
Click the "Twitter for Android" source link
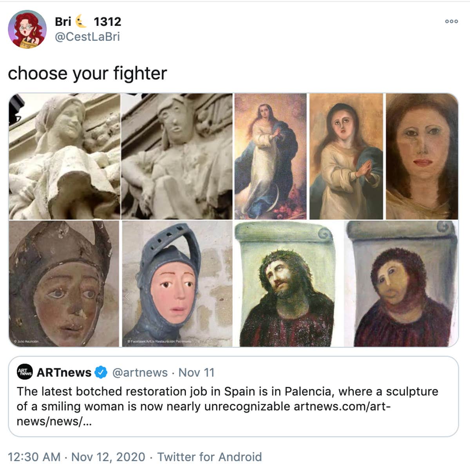pos(210,457)
